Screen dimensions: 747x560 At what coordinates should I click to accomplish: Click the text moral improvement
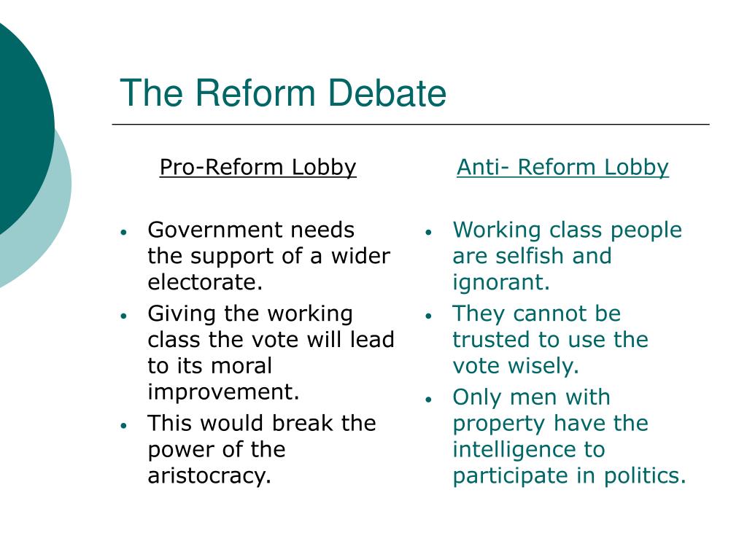pos(224,379)
